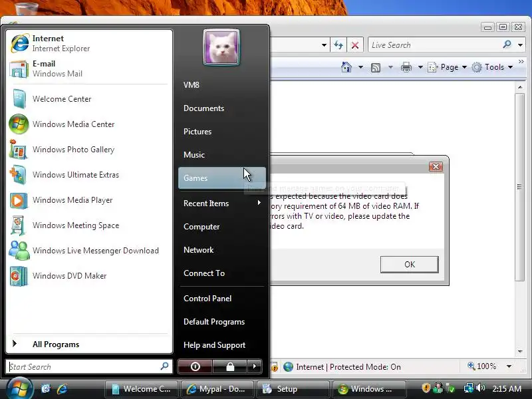
Task: Open Computer from Start menu
Action: (x=221, y=227)
